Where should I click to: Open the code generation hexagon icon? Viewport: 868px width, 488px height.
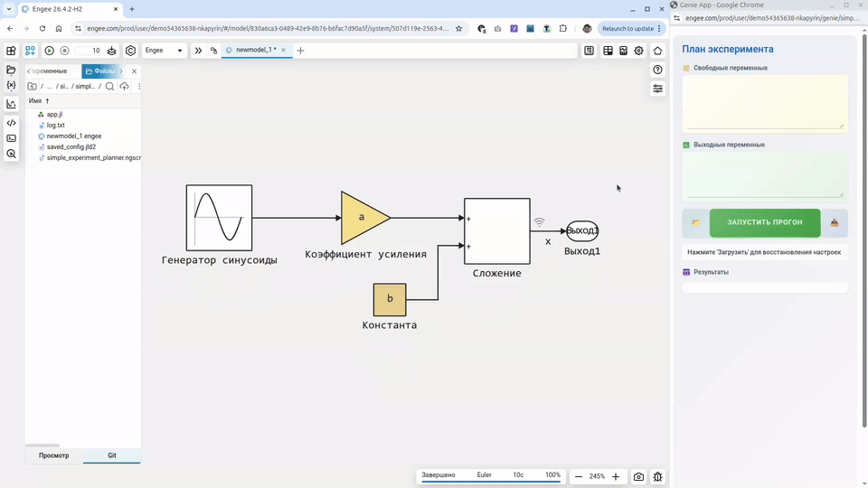pyautogui.click(x=130, y=51)
